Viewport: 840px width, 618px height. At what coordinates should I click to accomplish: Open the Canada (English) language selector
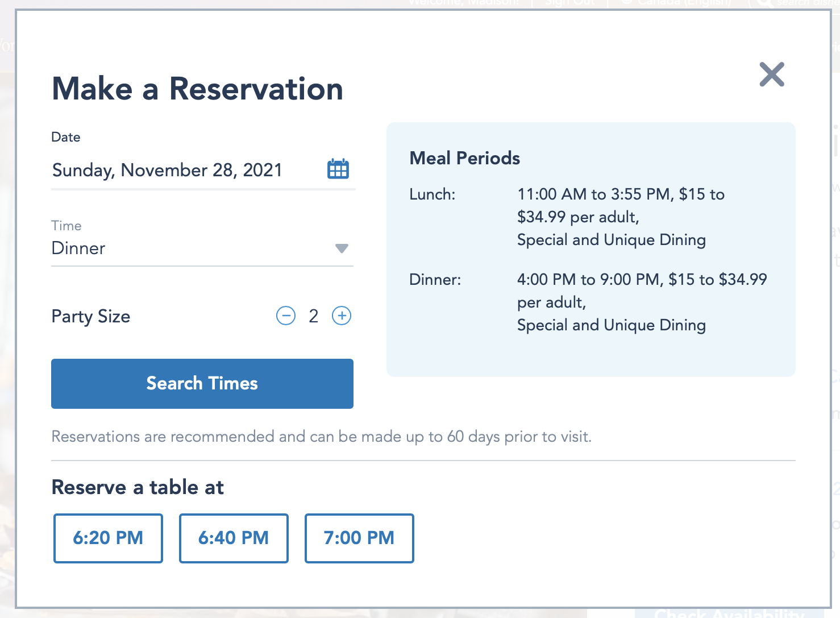[683, 3]
